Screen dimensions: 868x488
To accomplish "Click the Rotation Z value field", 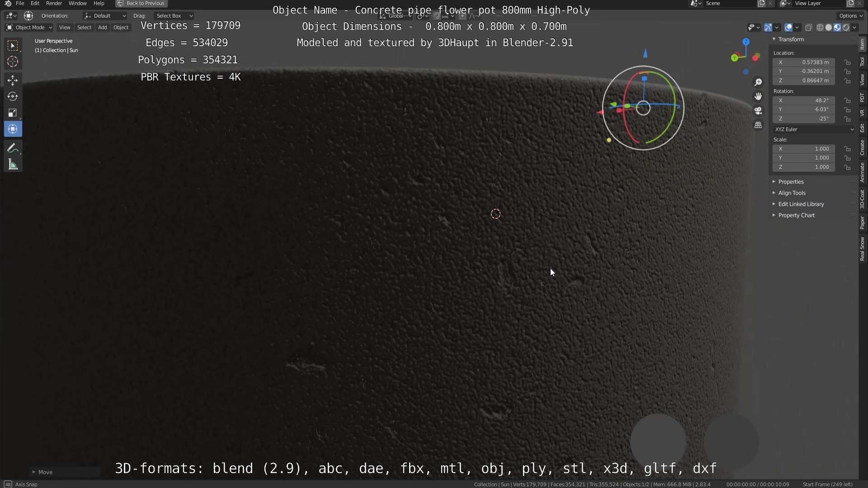I will pos(803,119).
